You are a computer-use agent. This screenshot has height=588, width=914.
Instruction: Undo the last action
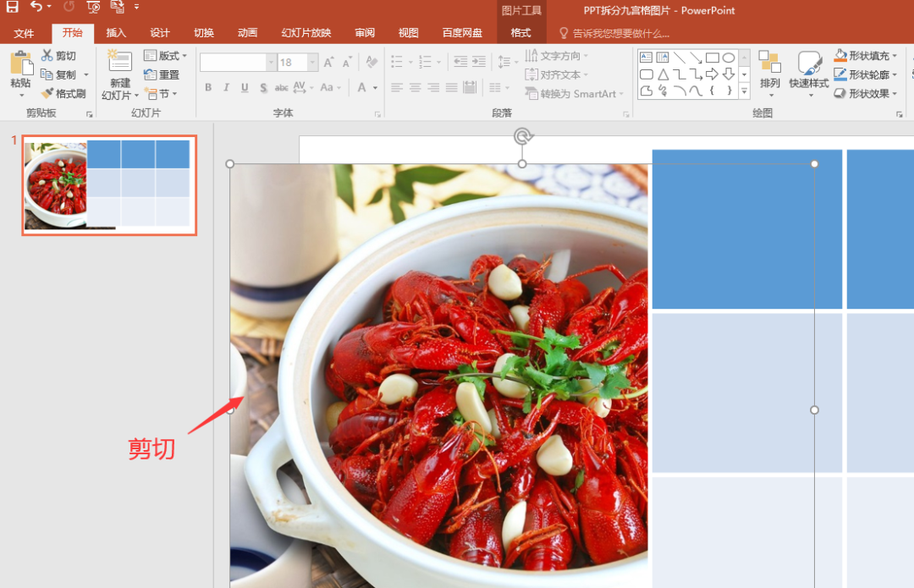pos(36,7)
